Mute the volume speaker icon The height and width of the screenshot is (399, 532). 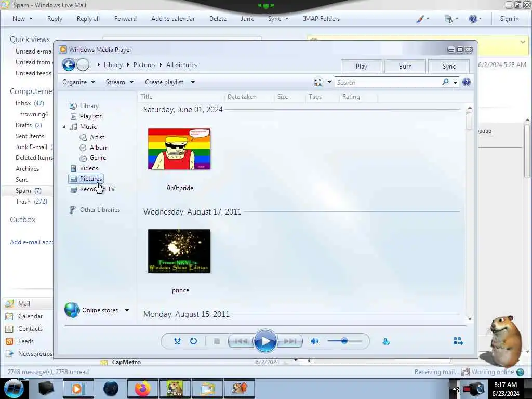(314, 341)
